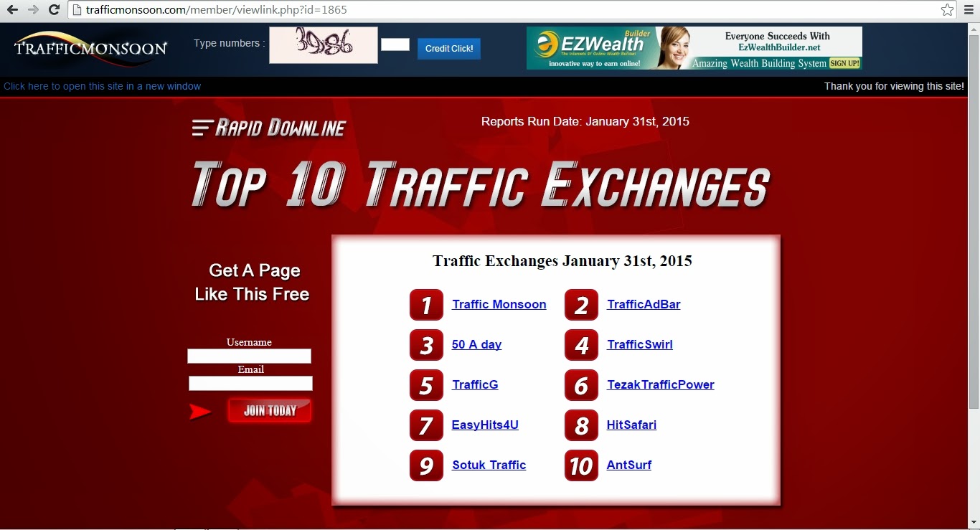Image resolution: width=980 pixels, height=530 pixels.
Task: Reload the page with the refresh icon
Action: click(x=54, y=10)
